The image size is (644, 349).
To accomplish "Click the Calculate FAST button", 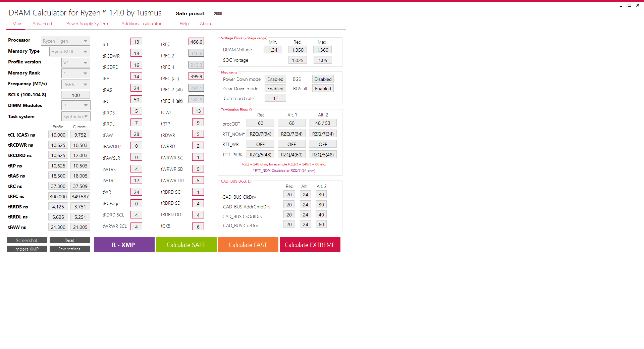I will (248, 245).
